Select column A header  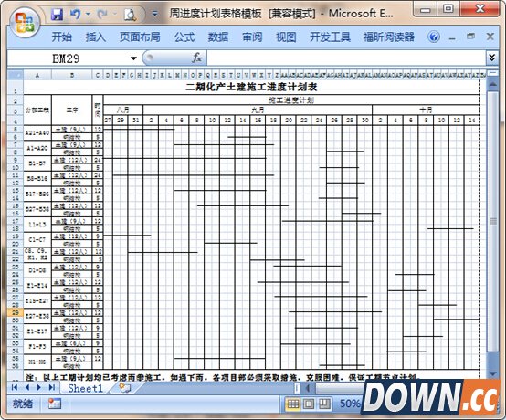pyautogui.click(x=37, y=75)
